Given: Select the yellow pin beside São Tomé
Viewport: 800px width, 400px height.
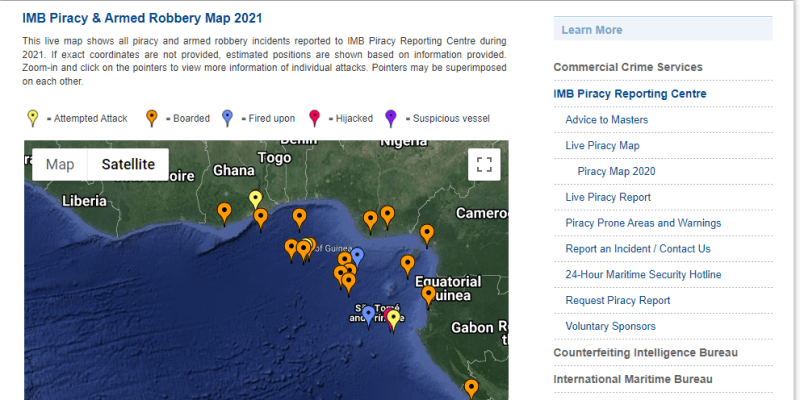Looking at the screenshot, I should (394, 318).
